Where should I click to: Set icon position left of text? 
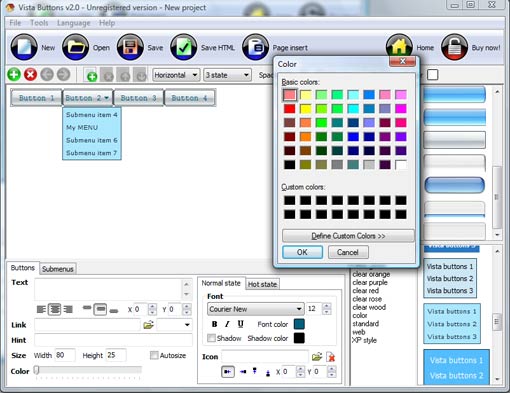coord(228,372)
